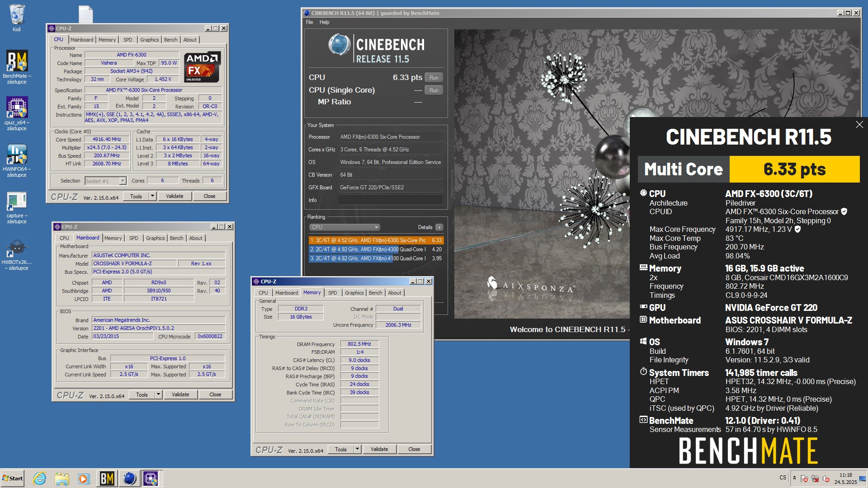Open the File menu in Cinebench
Viewport: 868px width, 488px height.
(309, 22)
